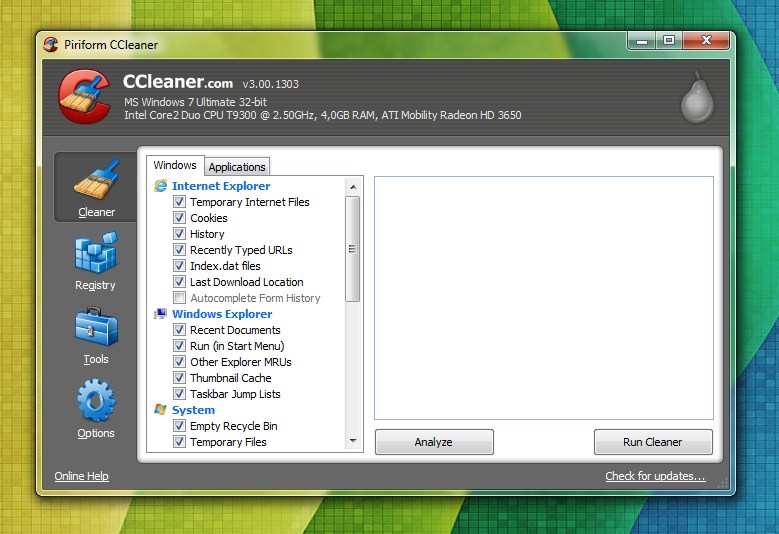Image resolution: width=779 pixels, height=534 pixels.
Task: Toggle Recent Documents checkbox
Action: click(179, 330)
